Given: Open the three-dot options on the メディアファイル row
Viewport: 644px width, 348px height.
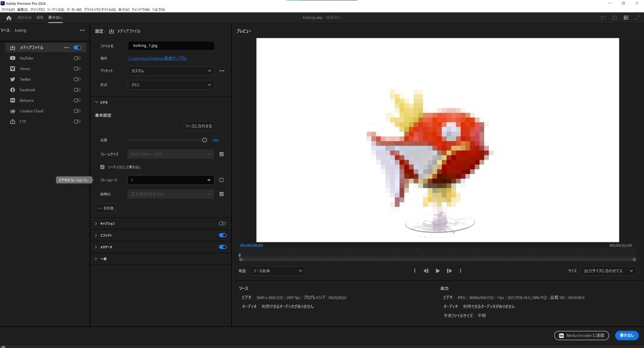Looking at the screenshot, I should point(67,47).
